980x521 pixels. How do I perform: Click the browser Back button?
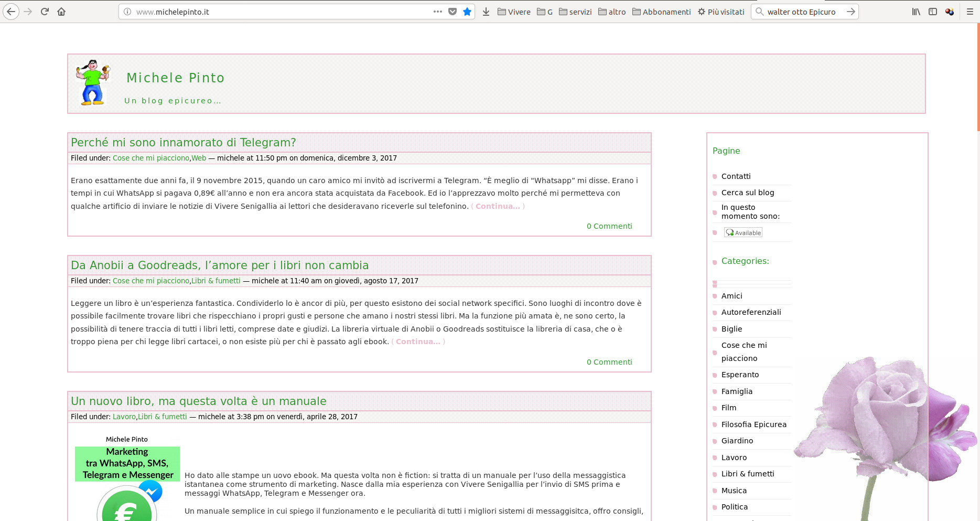tap(11, 12)
